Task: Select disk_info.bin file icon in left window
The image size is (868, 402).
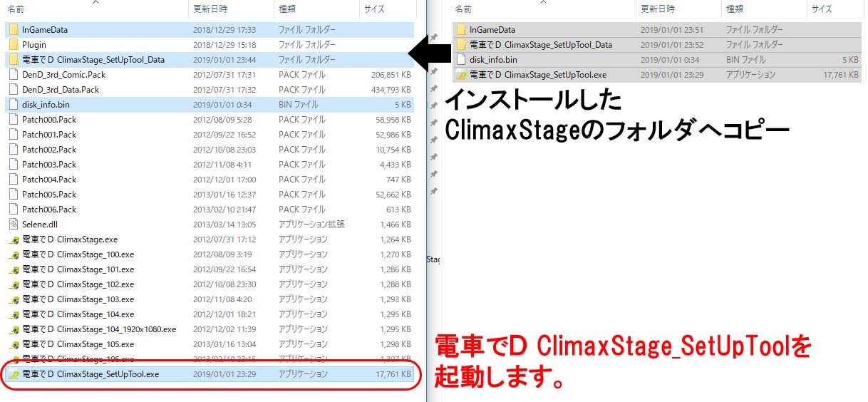Action: point(14,105)
